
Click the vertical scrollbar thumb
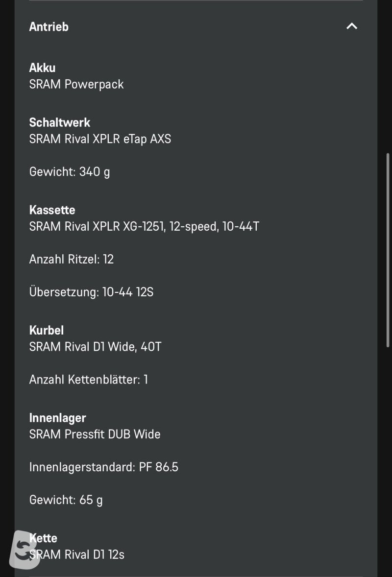(388, 250)
